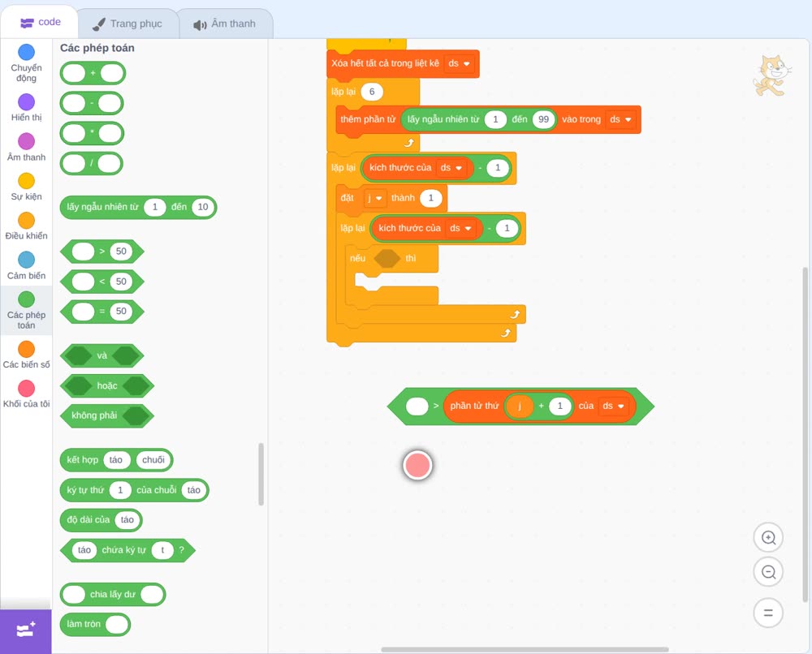Click the kết hợp táo chuối block
This screenshot has height=654, width=812.
click(x=116, y=460)
